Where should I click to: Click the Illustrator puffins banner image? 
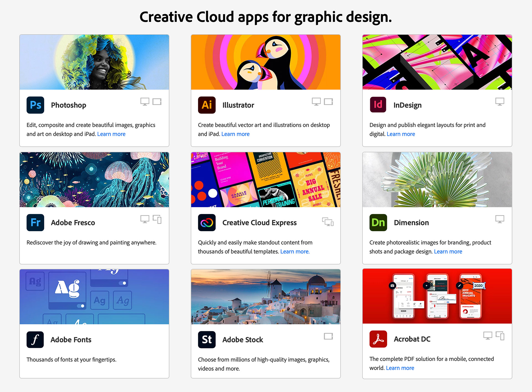tap(266, 62)
